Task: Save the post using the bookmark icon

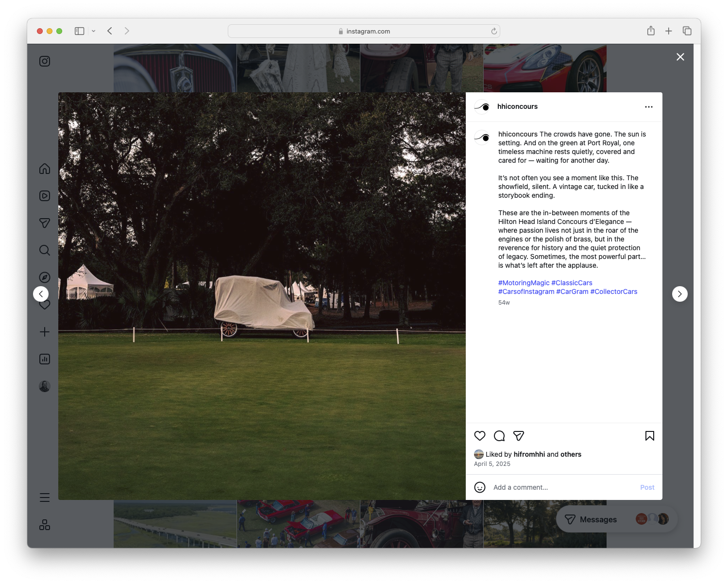Action: [x=650, y=436]
